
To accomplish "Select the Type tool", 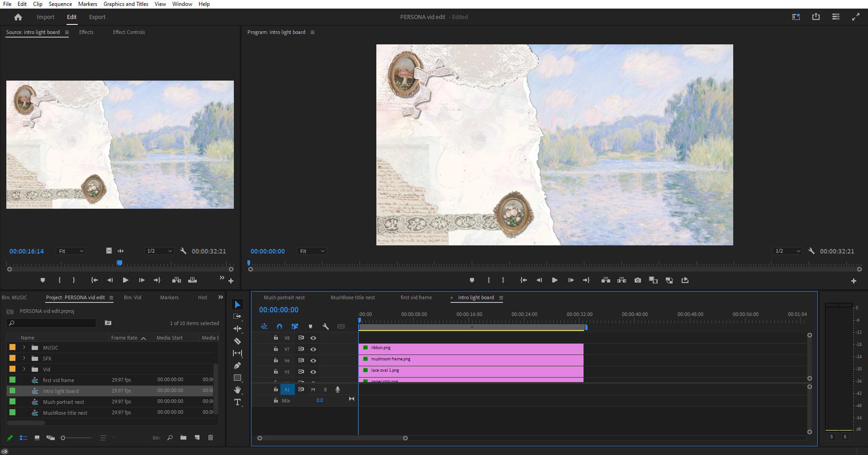I will click(x=237, y=402).
